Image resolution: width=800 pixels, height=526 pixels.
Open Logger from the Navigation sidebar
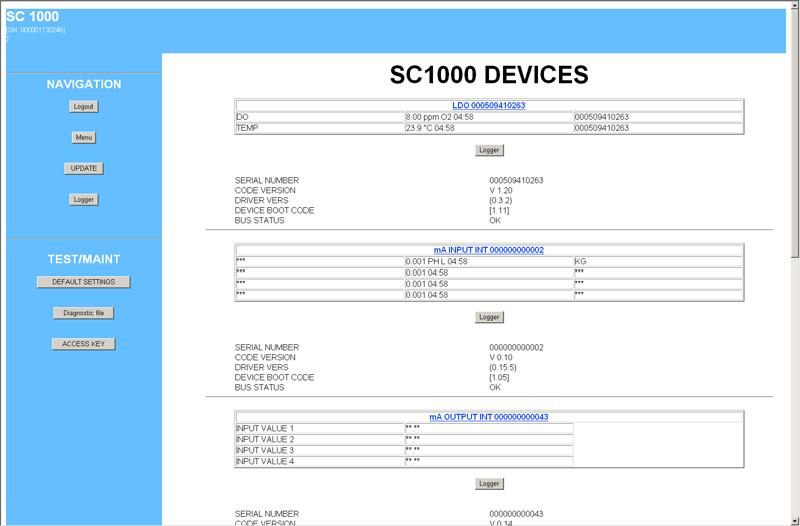(84, 199)
